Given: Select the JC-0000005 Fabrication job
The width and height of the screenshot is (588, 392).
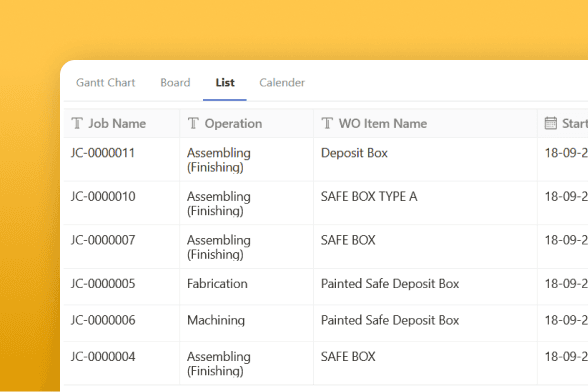Looking at the screenshot, I should [x=103, y=284].
